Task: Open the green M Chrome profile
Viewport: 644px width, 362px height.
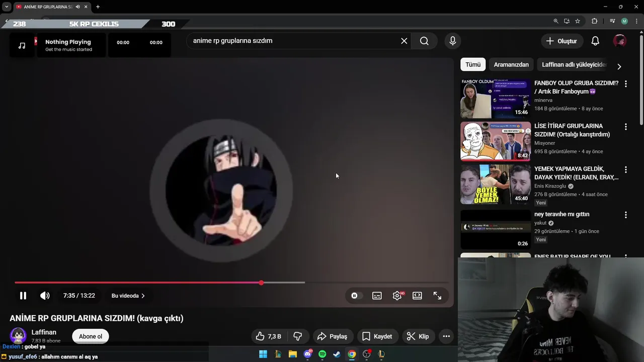Action: 624,21
